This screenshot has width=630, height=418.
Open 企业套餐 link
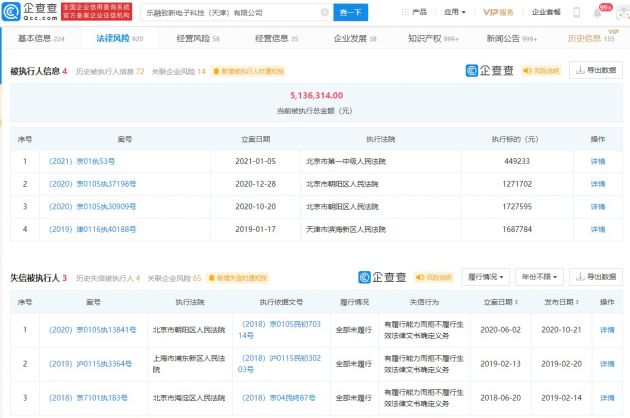point(546,12)
